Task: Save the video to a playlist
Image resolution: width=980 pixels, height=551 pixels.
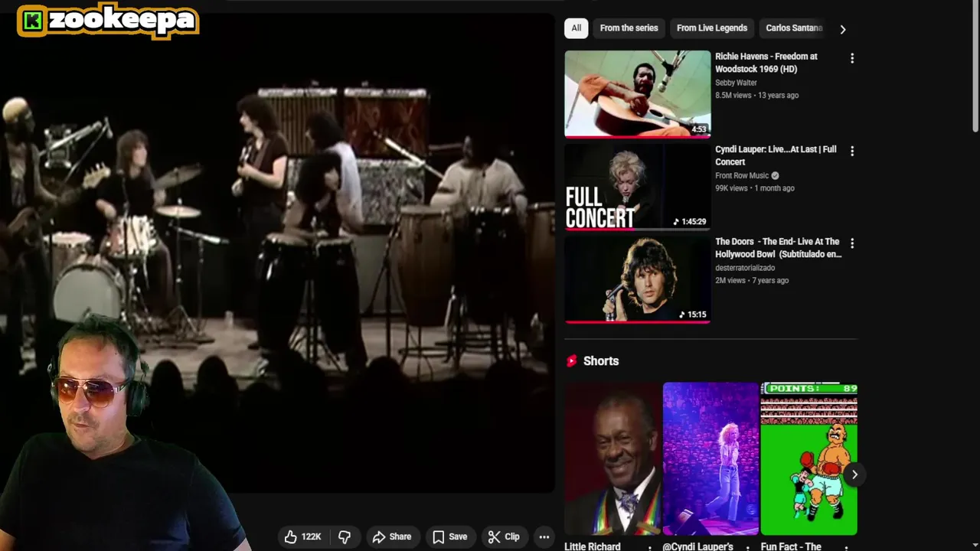Action: [x=450, y=537]
